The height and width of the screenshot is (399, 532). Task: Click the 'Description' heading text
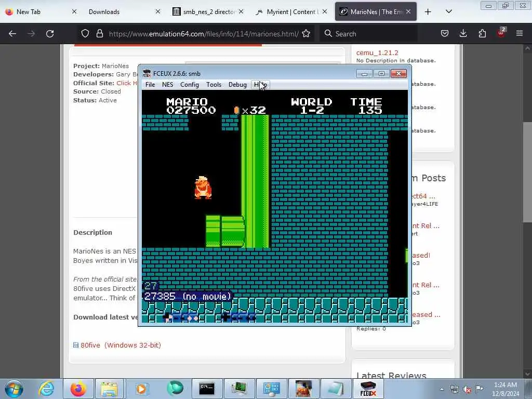(x=92, y=232)
